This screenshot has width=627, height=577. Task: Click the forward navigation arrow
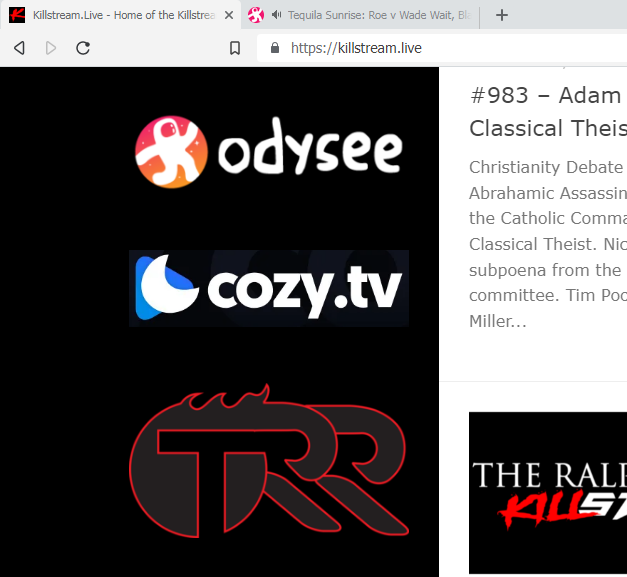[51, 48]
